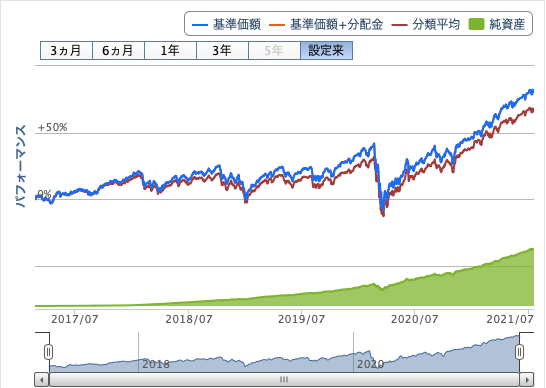Click the 2018 marker in navigator

(156, 364)
